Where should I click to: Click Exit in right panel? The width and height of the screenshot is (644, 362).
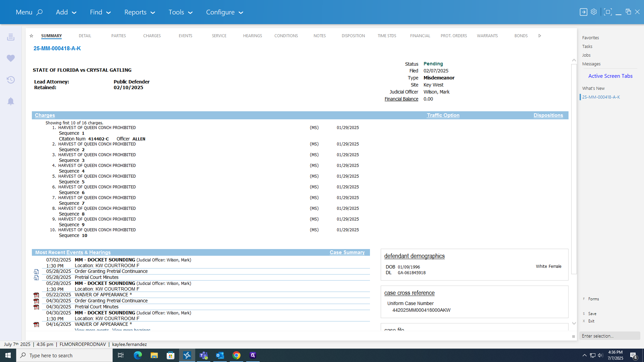[591, 321]
